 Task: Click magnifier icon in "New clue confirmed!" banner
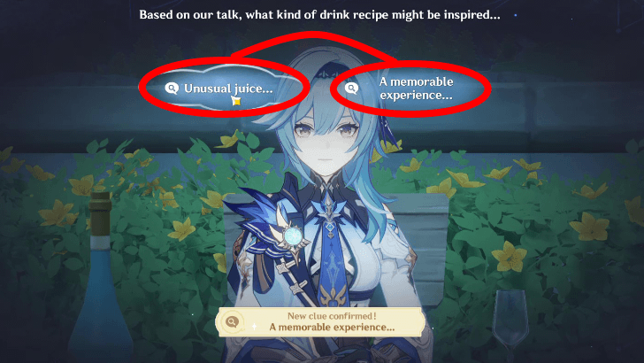pyautogui.click(x=233, y=321)
